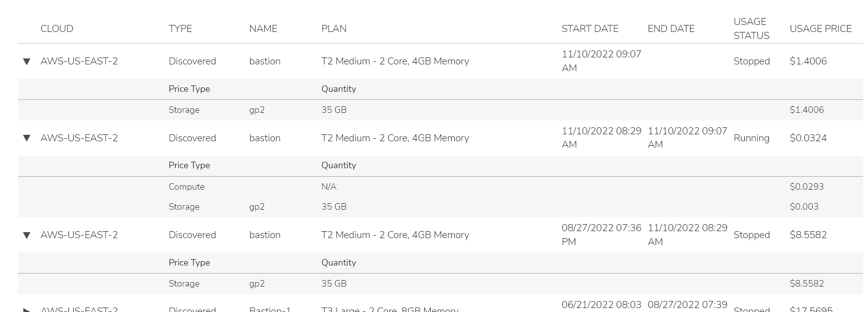Sort by END DATE column
868x312 pixels.
click(671, 29)
